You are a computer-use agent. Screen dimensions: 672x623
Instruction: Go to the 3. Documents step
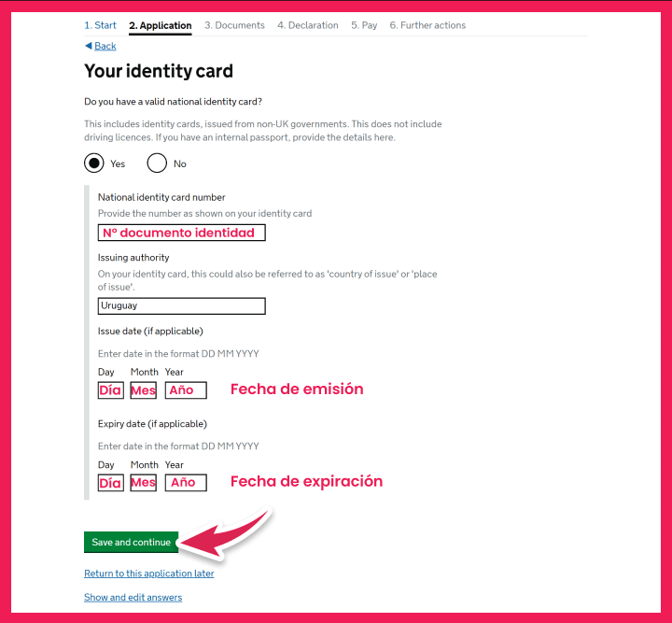point(234,25)
